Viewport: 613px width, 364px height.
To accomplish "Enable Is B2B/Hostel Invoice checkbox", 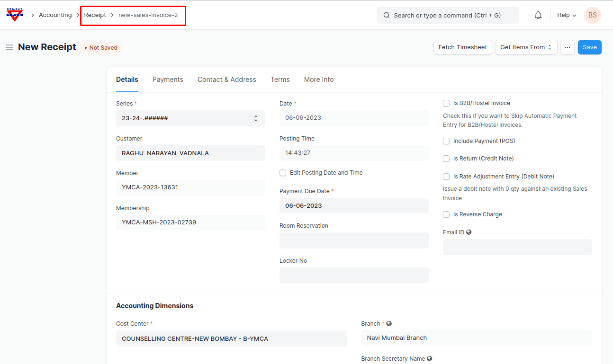I will pos(446,103).
